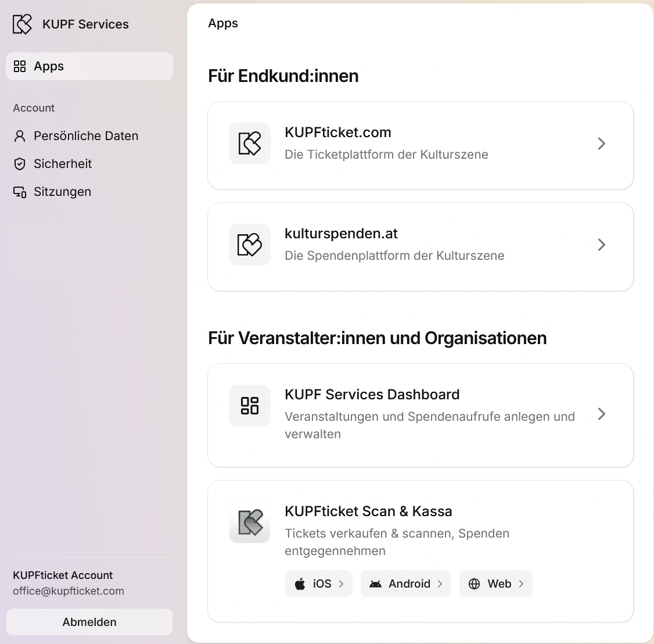654x644 pixels.
Task: Click the kulturspenden.at heart logo icon
Action: pyautogui.click(x=250, y=245)
